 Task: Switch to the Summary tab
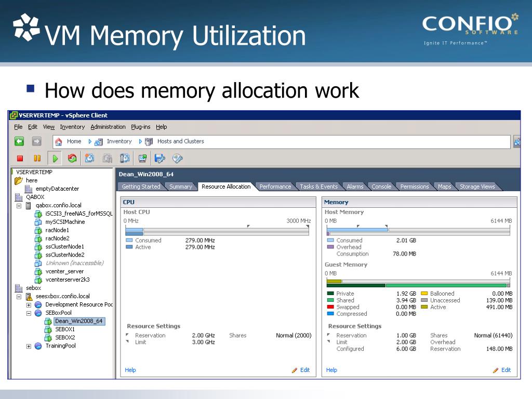coord(180,187)
